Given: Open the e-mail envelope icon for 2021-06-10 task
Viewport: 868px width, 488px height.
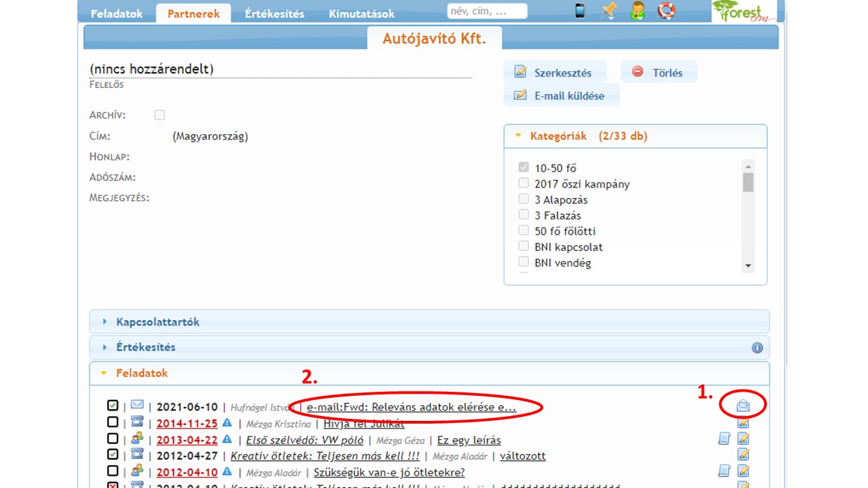Looking at the screenshot, I should click(743, 406).
